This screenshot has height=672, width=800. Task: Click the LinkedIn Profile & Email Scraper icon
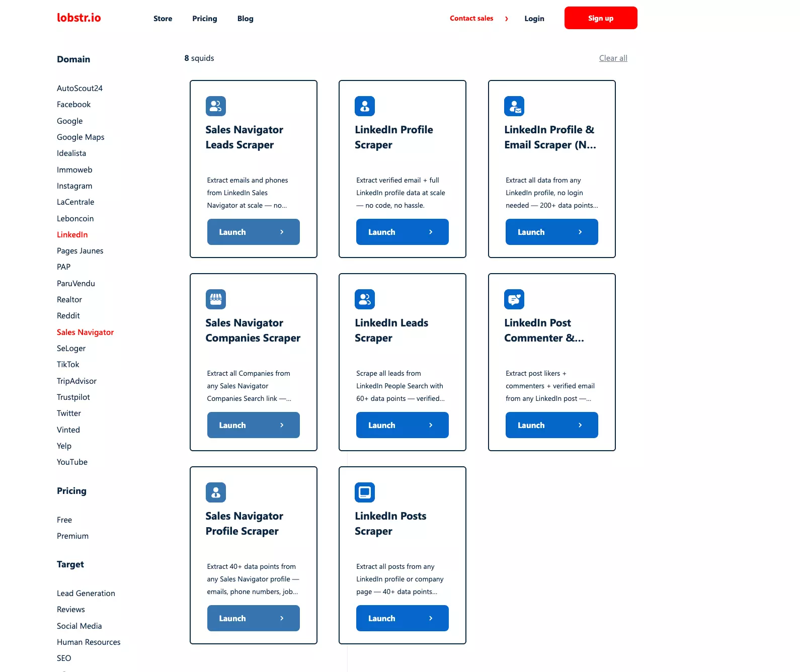click(514, 106)
